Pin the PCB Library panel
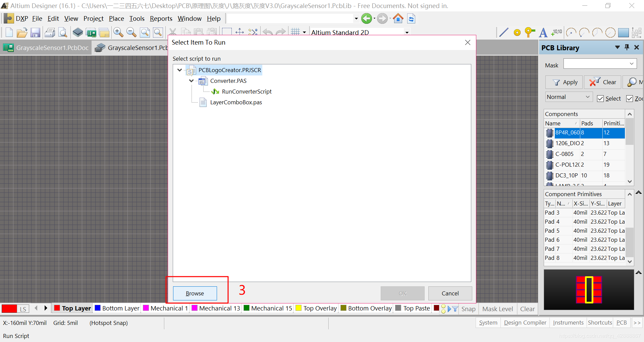Image resolution: width=644 pixels, height=342 pixels. 627,47
